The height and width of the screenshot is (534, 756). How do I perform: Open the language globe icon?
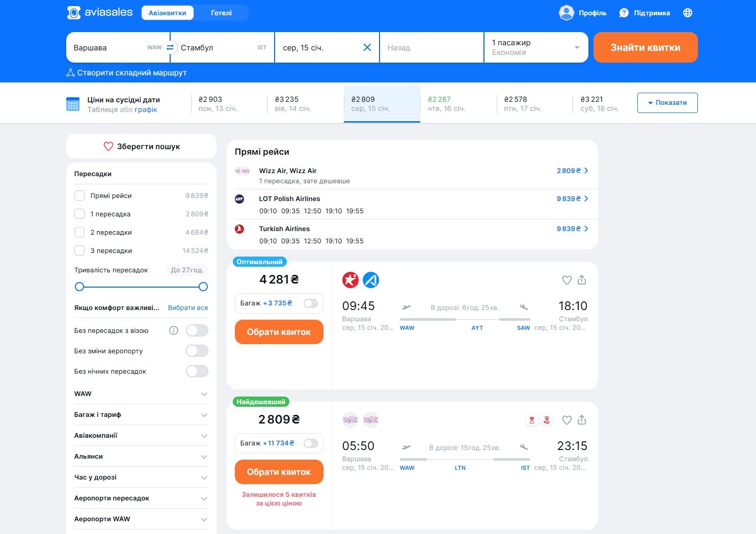click(688, 13)
